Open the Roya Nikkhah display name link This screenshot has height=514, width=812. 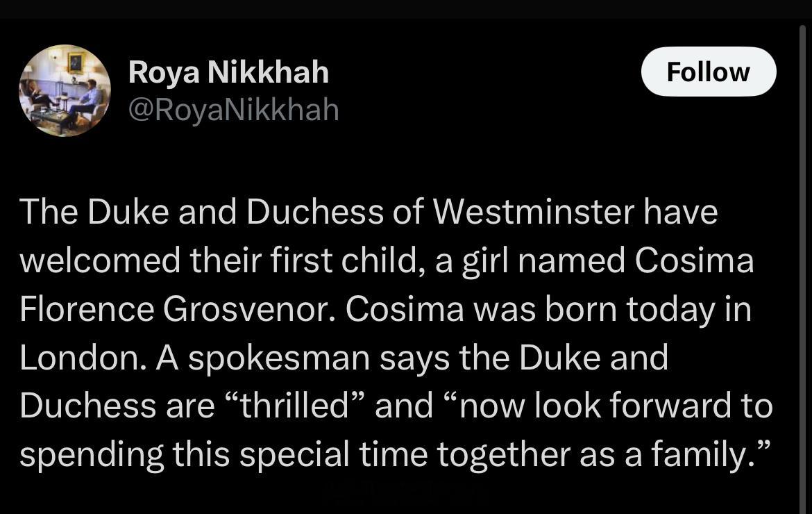[x=228, y=72]
